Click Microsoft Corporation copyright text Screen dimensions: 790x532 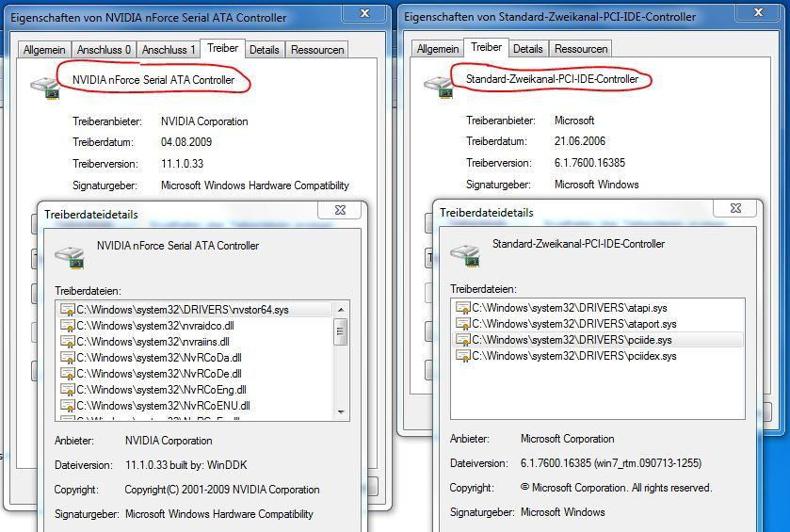(x=616, y=488)
